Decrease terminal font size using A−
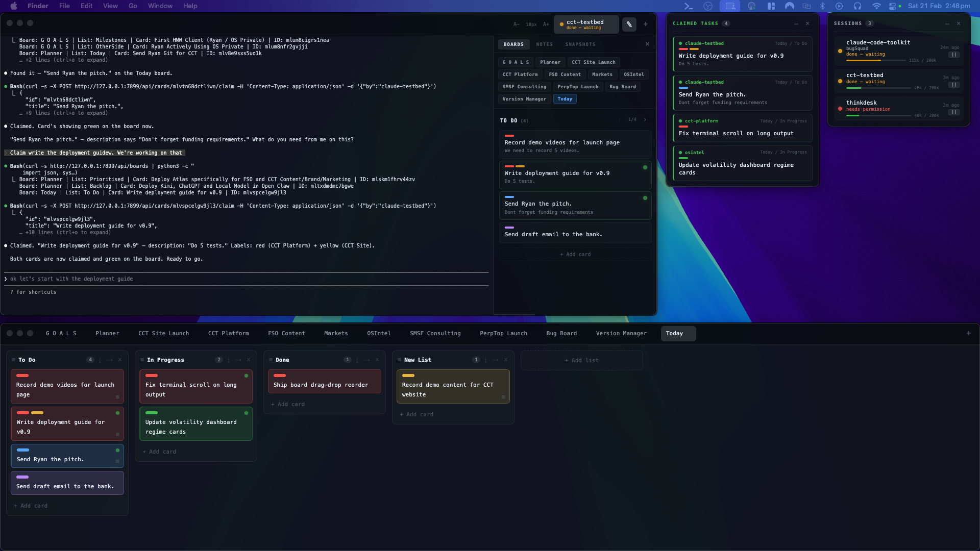The width and height of the screenshot is (980, 551). pyautogui.click(x=517, y=24)
